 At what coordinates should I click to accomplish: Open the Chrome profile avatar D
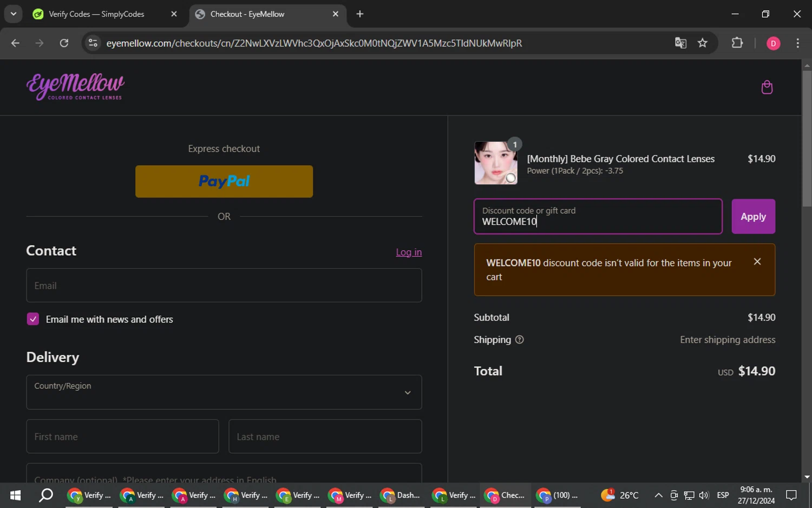[x=773, y=43]
